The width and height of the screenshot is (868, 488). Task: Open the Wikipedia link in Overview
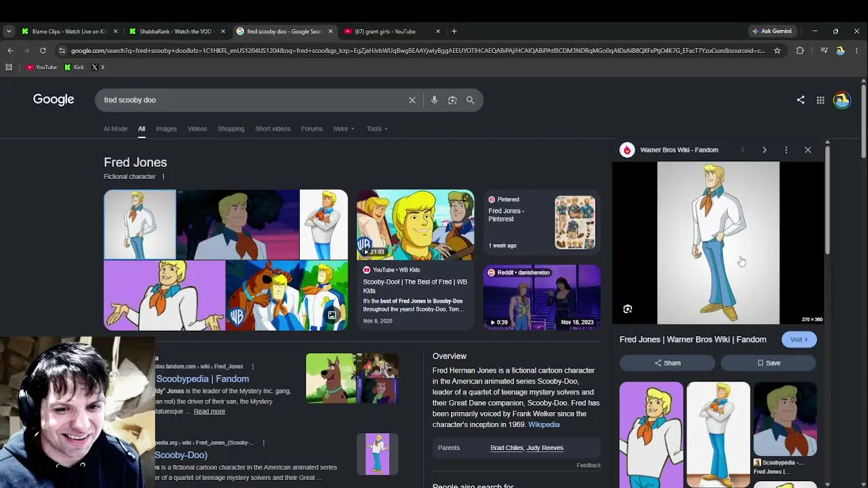click(544, 425)
